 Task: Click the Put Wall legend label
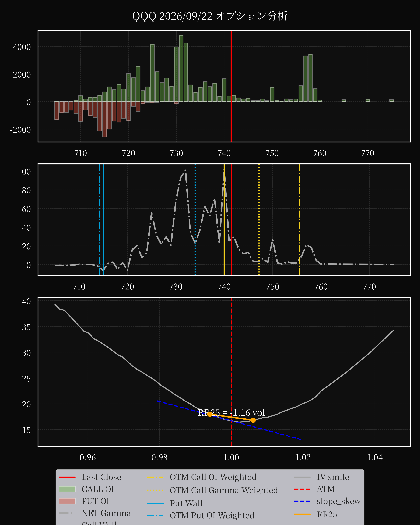(x=186, y=503)
